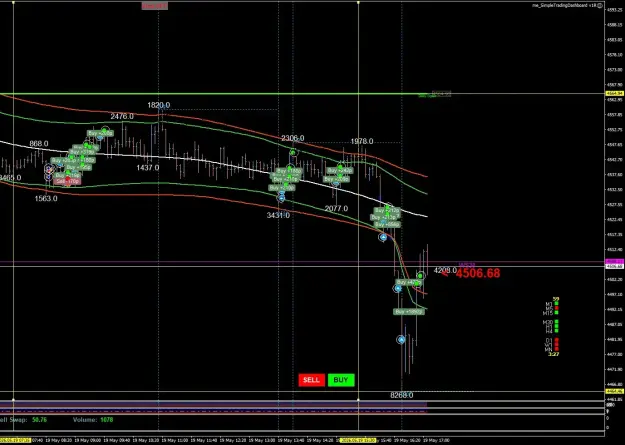Select the Buy +1850p trade label
The image size is (625, 445).
click(x=409, y=312)
